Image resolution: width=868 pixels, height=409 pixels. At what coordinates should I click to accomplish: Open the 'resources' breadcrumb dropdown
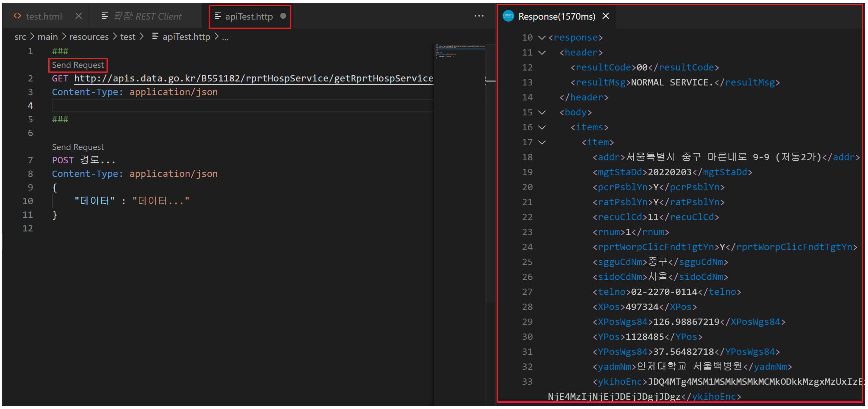pyautogui.click(x=89, y=36)
